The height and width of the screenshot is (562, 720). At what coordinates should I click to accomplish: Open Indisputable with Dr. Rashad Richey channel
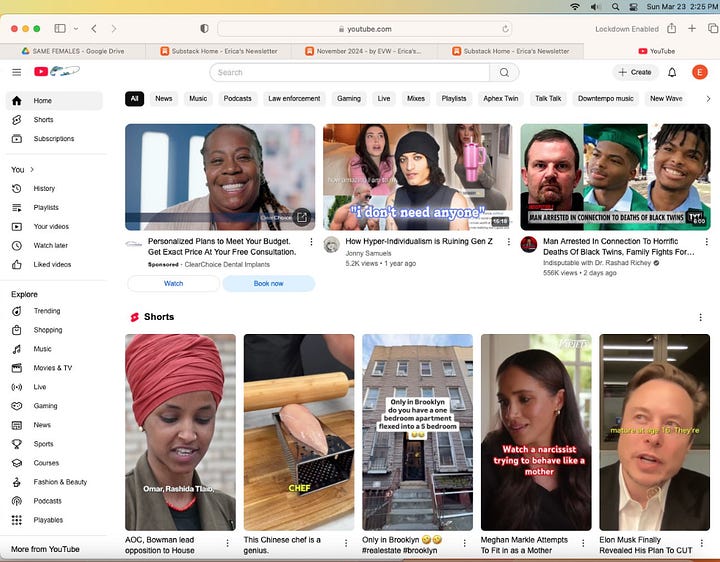597,263
